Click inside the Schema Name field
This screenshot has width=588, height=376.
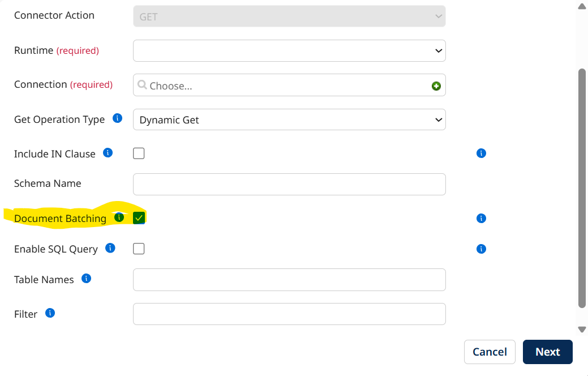click(x=289, y=184)
